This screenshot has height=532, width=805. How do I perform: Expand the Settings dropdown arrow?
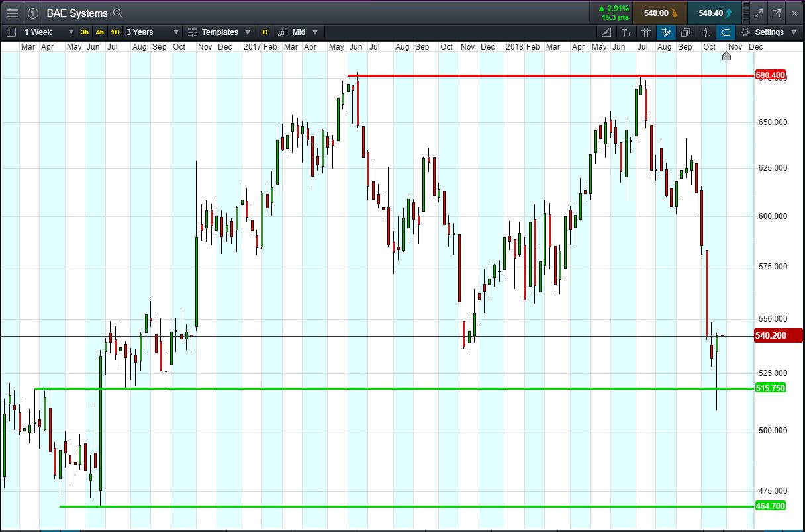click(793, 32)
